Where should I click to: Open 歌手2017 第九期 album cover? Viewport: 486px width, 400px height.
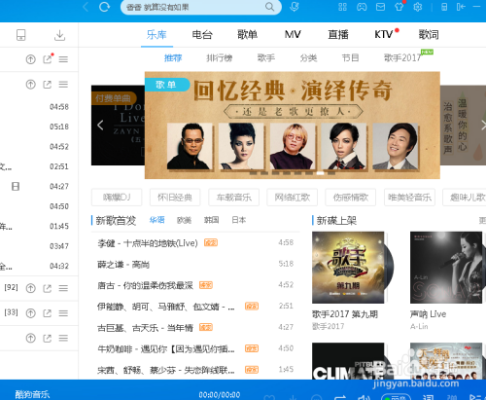pyautogui.click(x=348, y=268)
